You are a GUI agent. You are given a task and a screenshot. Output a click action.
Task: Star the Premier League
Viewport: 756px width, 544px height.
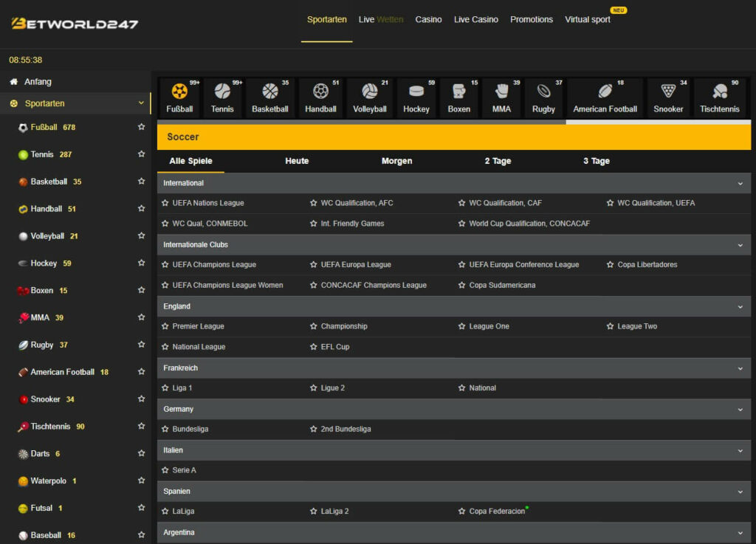click(165, 326)
